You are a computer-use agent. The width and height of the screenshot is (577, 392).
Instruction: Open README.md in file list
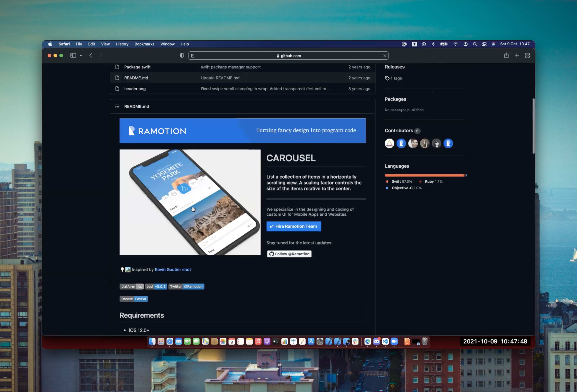coord(136,78)
